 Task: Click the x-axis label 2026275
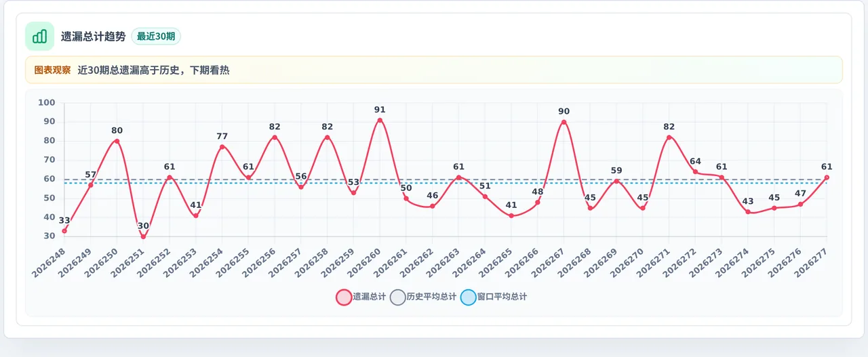759,262
